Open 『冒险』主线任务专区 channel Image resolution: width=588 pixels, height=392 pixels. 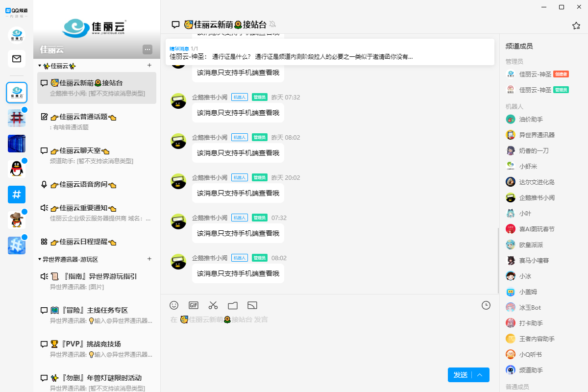click(x=97, y=315)
